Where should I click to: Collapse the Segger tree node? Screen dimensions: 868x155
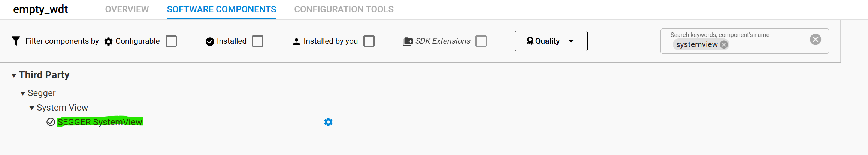[23, 93]
